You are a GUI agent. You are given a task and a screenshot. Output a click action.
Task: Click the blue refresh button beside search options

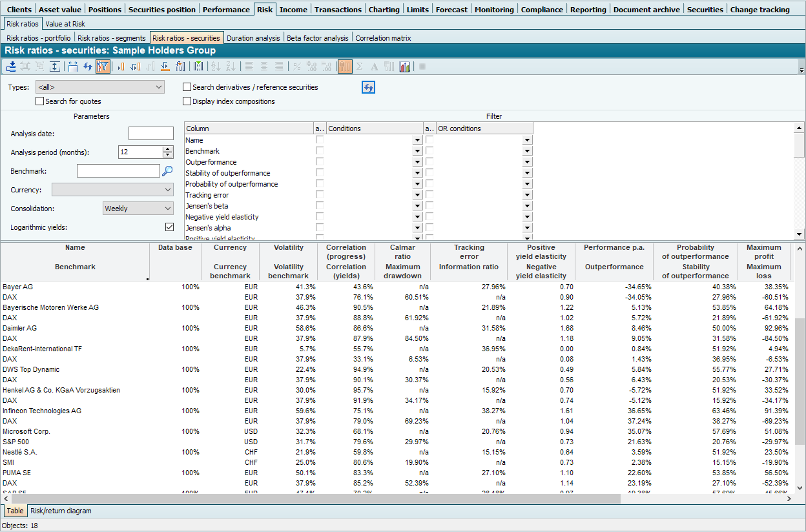[368, 88]
